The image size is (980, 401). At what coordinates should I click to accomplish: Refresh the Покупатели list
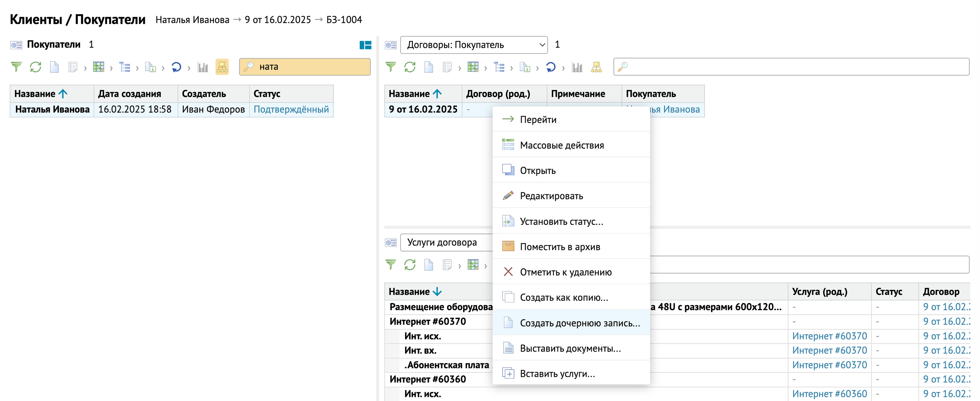pos(35,67)
